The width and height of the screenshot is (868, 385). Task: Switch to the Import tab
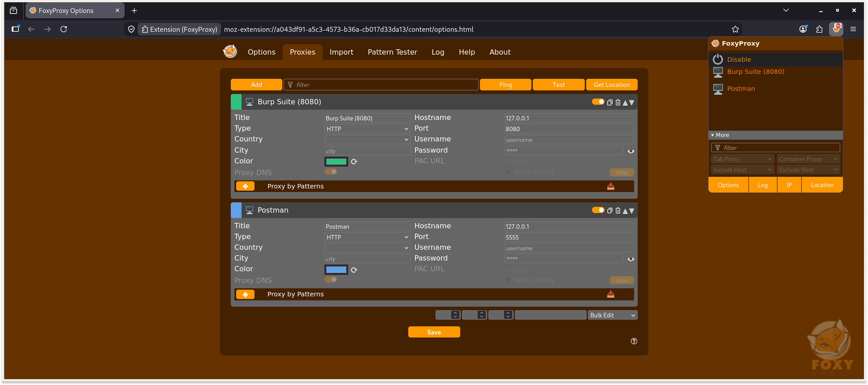[x=341, y=52]
